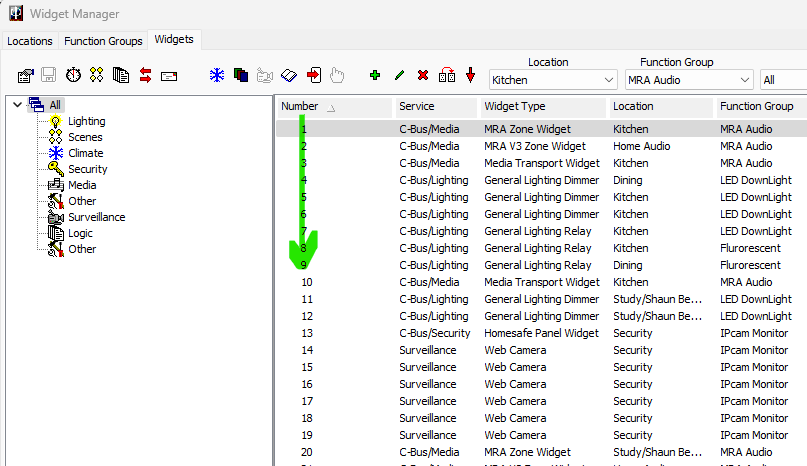This screenshot has height=466, width=807.
Task: Select the Homesafe Panel Widget row
Action: click(x=541, y=333)
